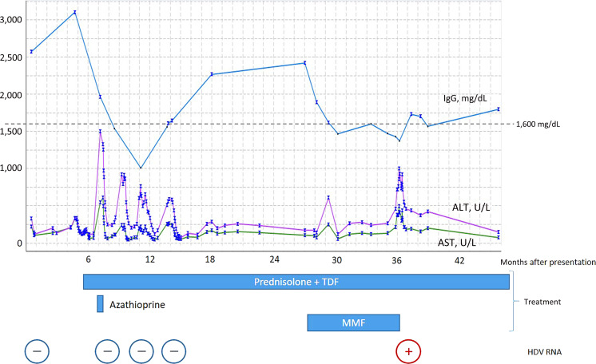Click the 3,000 y-axis tick label
Screen dimensions: 596x364
pyautogui.click(x=11, y=20)
